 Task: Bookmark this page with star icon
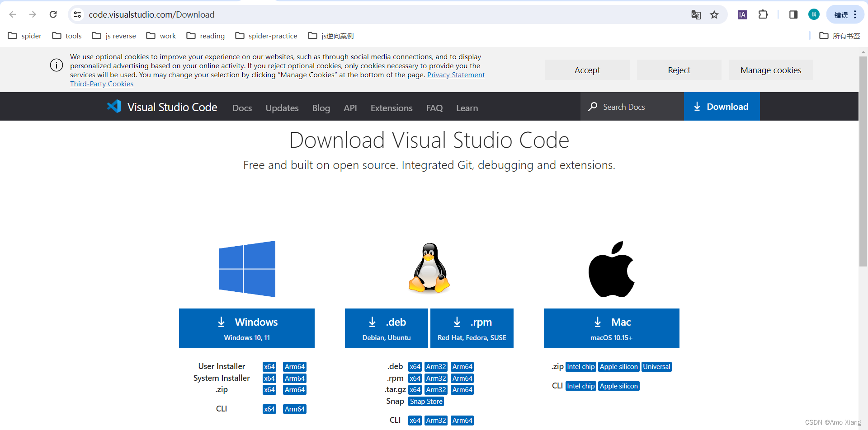point(714,15)
